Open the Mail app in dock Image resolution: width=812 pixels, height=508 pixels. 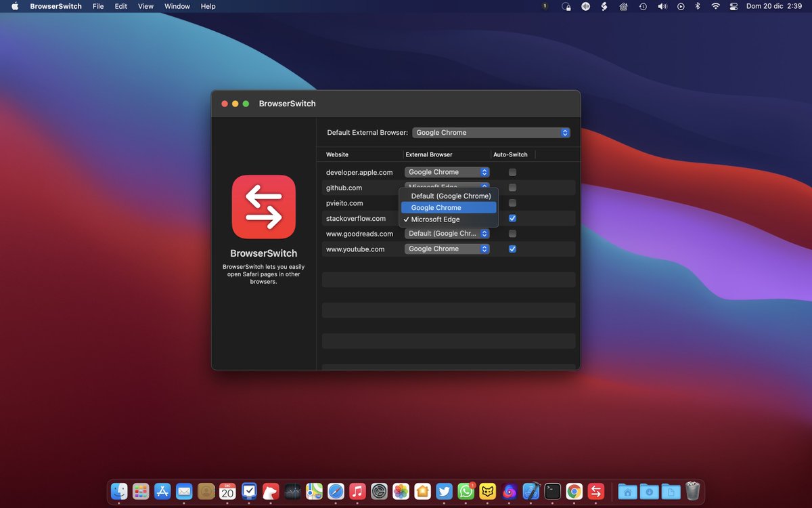pos(184,491)
